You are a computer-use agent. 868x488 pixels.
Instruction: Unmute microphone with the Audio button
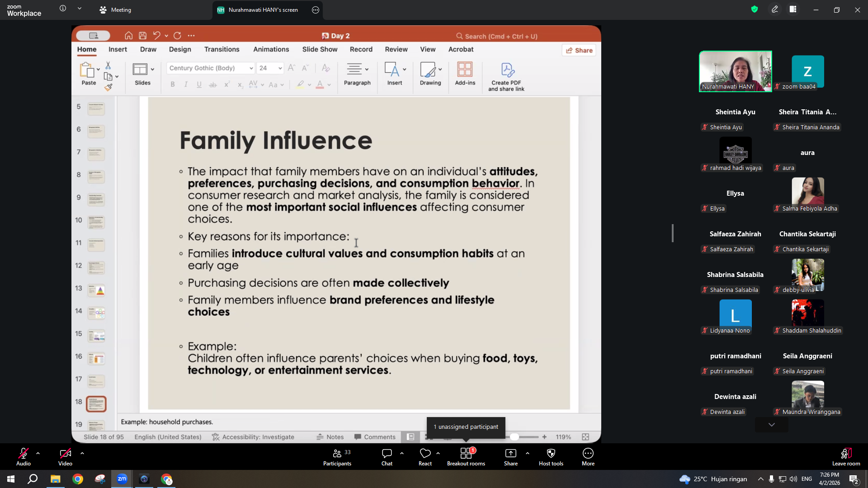click(24, 456)
